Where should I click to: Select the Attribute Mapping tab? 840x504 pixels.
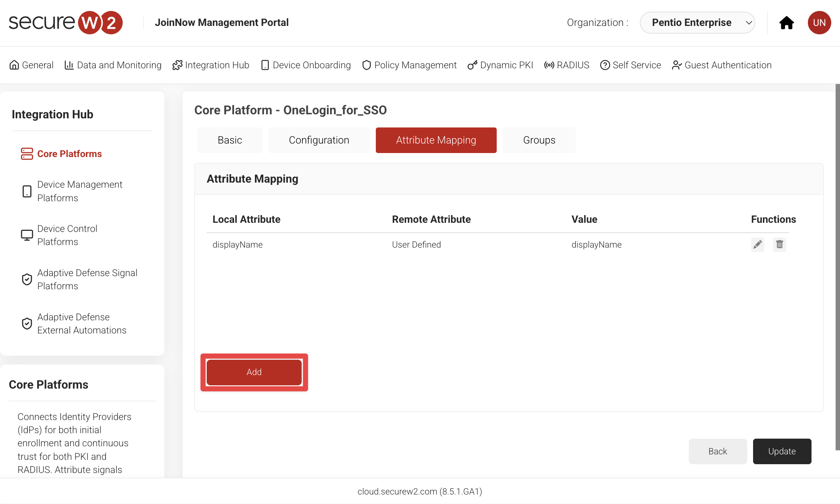[436, 140]
